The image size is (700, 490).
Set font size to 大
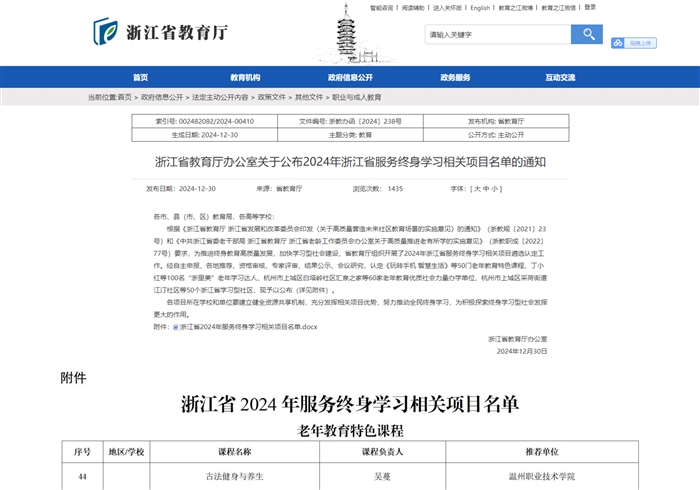[477, 189]
